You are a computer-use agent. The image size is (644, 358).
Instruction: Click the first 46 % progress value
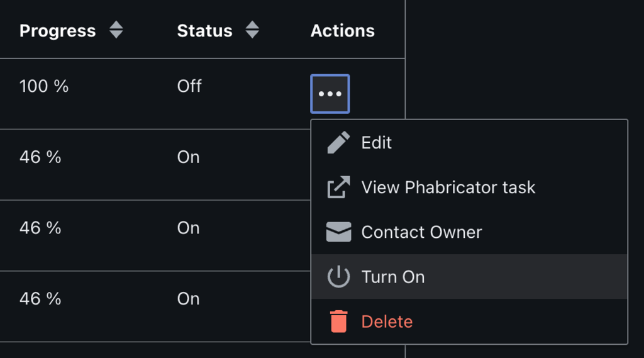pyautogui.click(x=40, y=157)
